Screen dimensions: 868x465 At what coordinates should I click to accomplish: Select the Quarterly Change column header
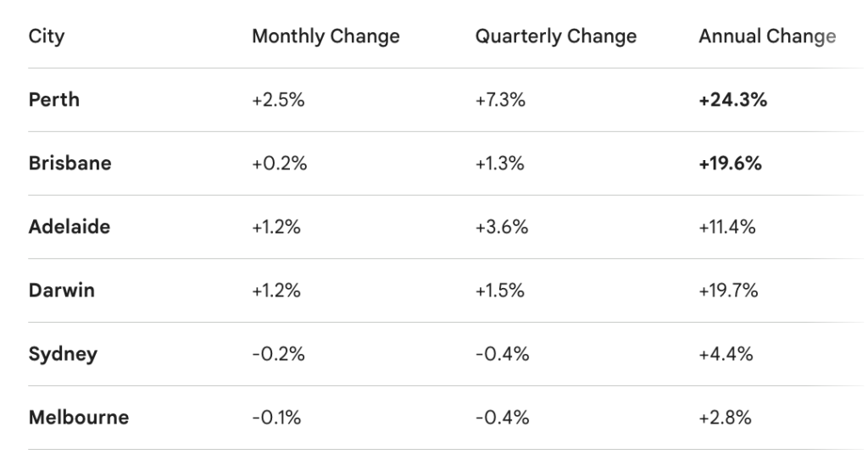click(x=556, y=36)
